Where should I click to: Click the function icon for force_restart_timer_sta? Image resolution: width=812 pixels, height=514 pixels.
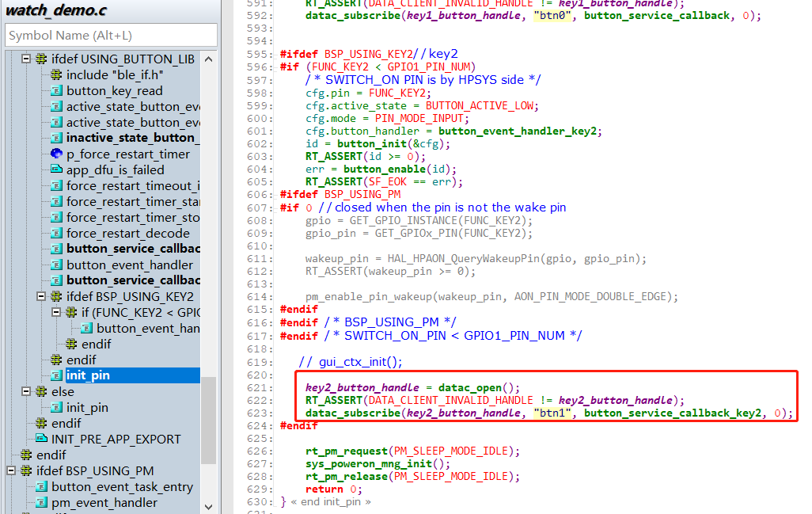[56, 201]
